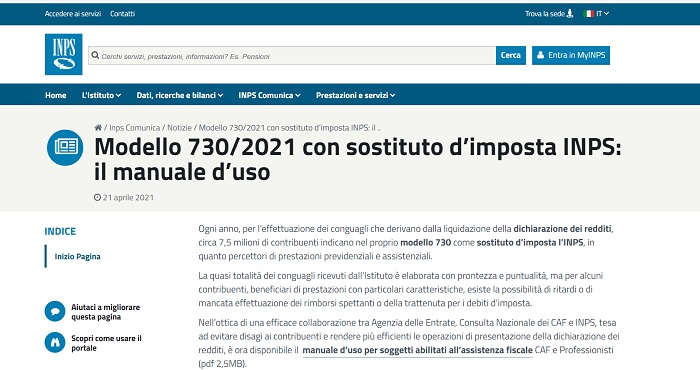
Task: Open Scopri come usare il portale
Action: click(106, 343)
